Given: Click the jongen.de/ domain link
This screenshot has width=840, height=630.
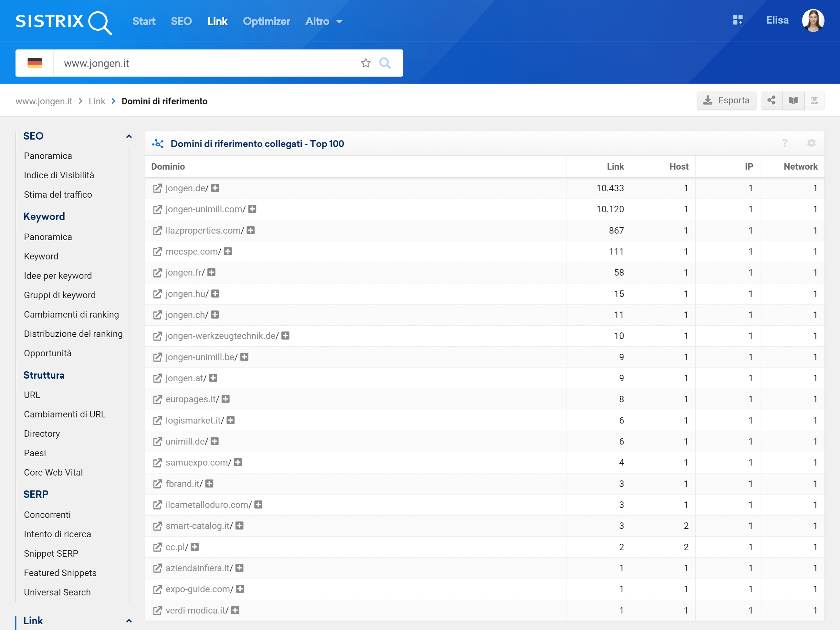Looking at the screenshot, I should [186, 188].
